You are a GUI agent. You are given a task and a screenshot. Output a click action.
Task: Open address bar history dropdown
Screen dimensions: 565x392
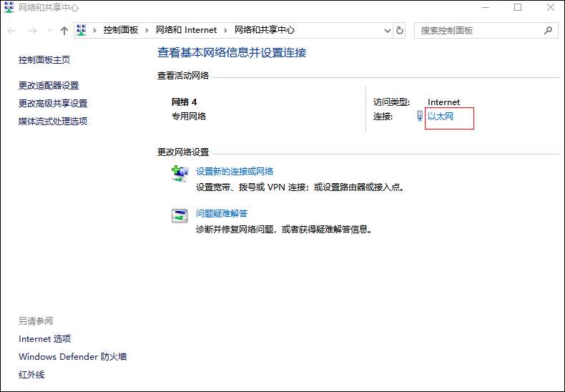[x=388, y=31]
